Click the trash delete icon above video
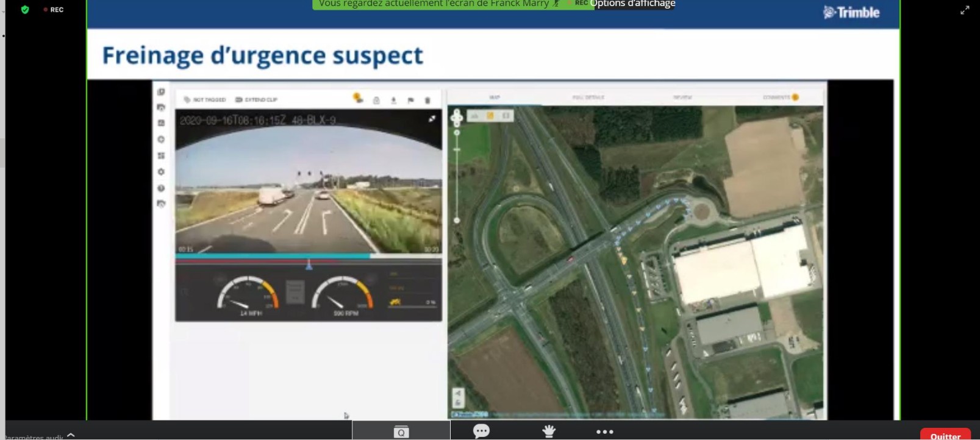 pyautogui.click(x=427, y=100)
